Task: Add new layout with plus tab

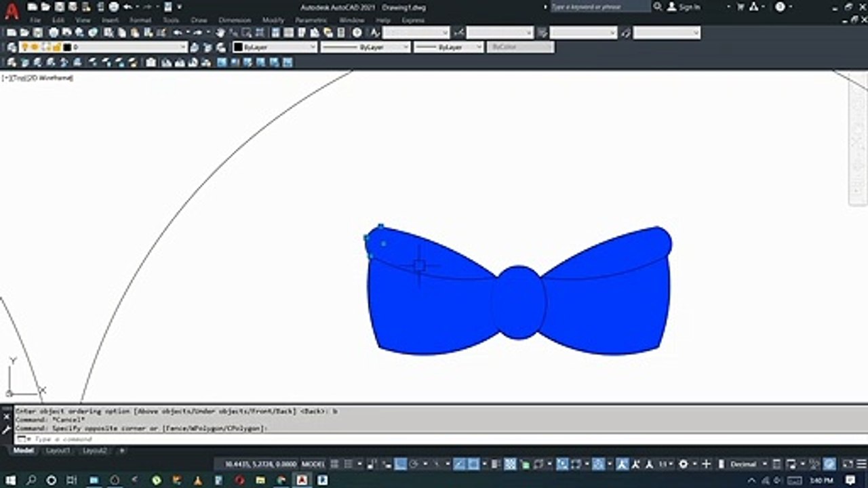Action: click(x=122, y=451)
